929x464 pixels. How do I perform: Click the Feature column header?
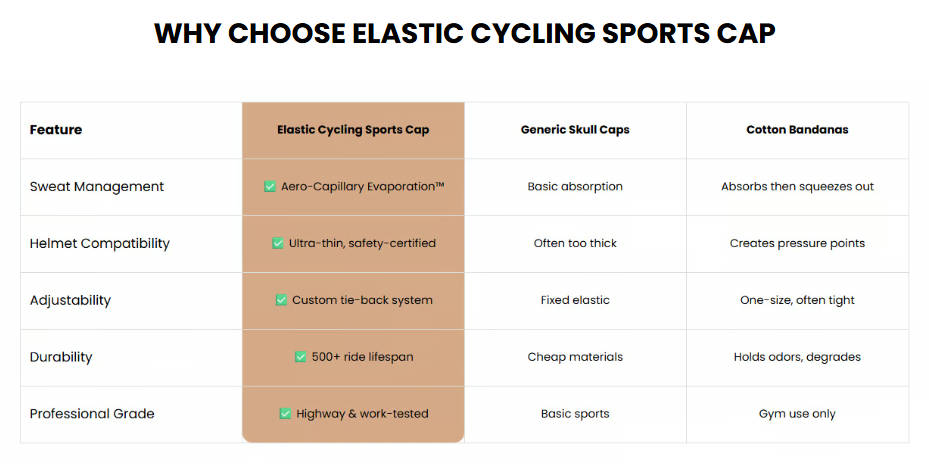coord(56,130)
